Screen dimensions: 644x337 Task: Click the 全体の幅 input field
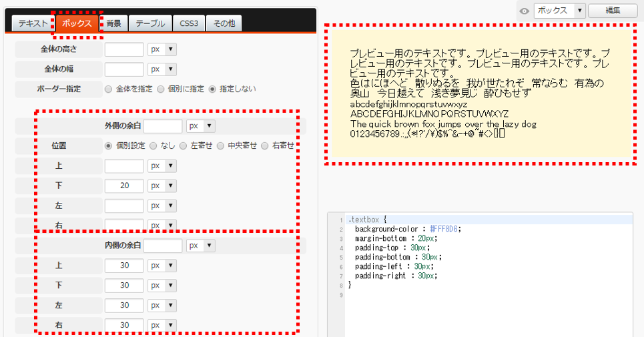(x=124, y=69)
